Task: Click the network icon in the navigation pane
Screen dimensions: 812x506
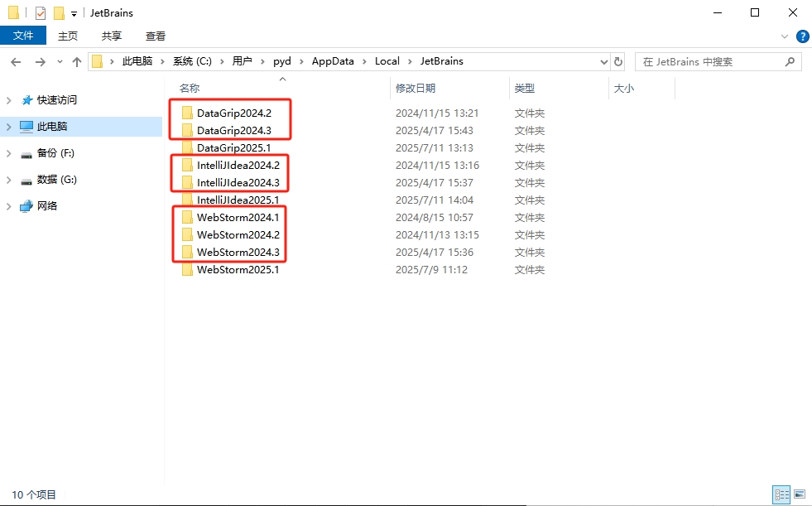Action: coord(26,206)
